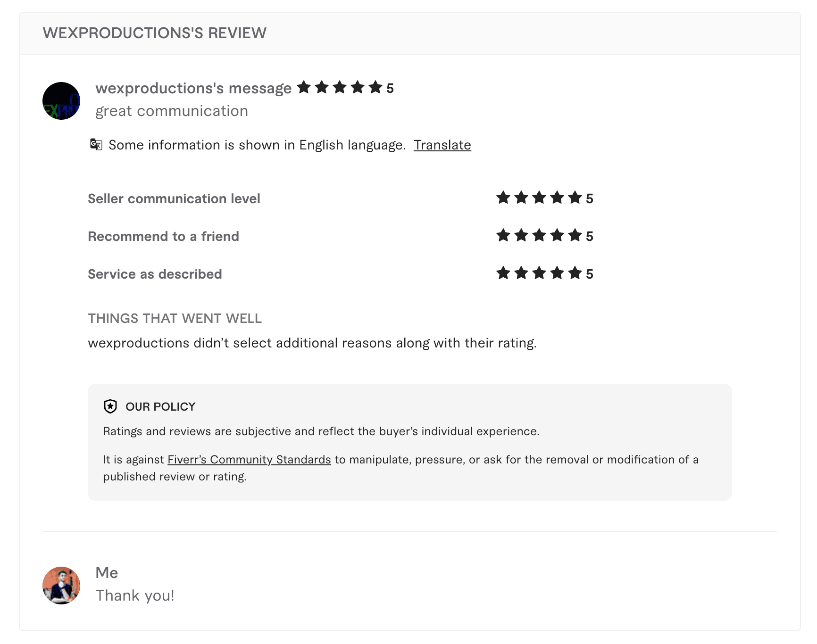Viewport: 817px width, 644px height.
Task: Click the WEXPRODUCTIONS'S REVIEW header
Action: 154,33
